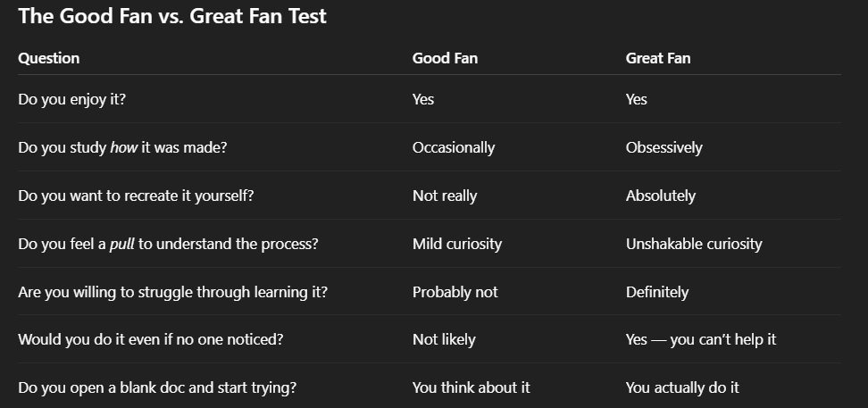Select the 'Absolutely' cell
Viewport: 868px width, 408px height.
tap(661, 196)
